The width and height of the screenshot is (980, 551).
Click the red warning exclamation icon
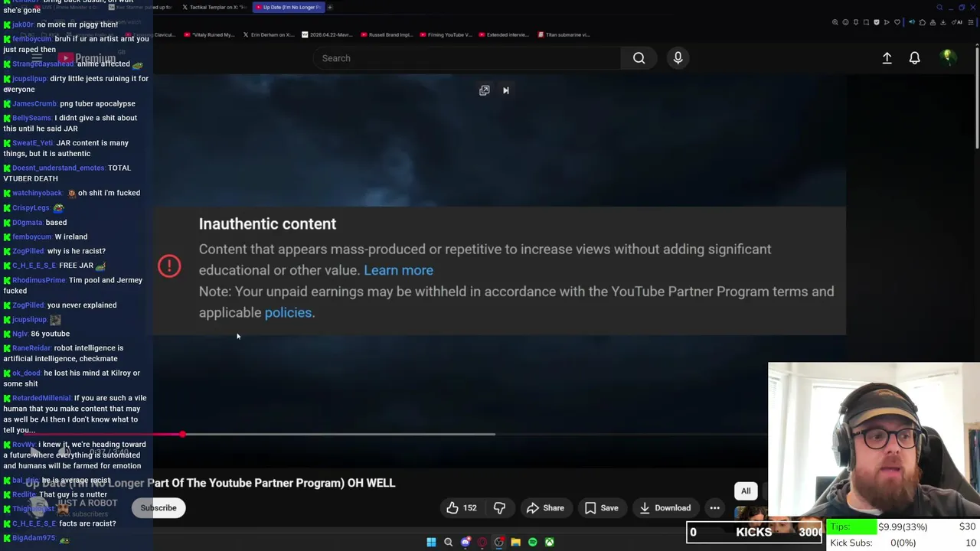(x=169, y=266)
